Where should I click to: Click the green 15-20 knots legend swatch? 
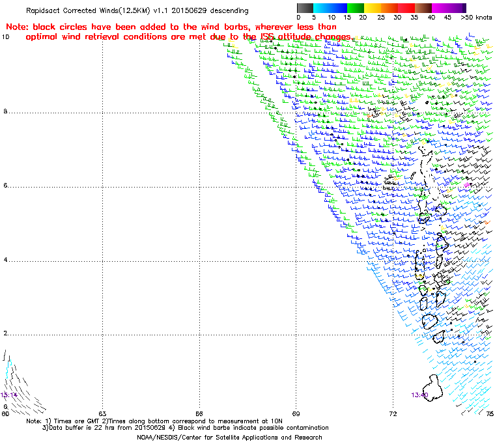click(x=356, y=8)
